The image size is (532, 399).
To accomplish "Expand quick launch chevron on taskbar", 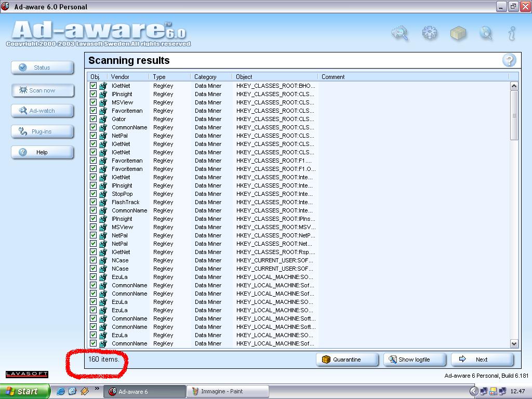I will [x=97, y=389].
